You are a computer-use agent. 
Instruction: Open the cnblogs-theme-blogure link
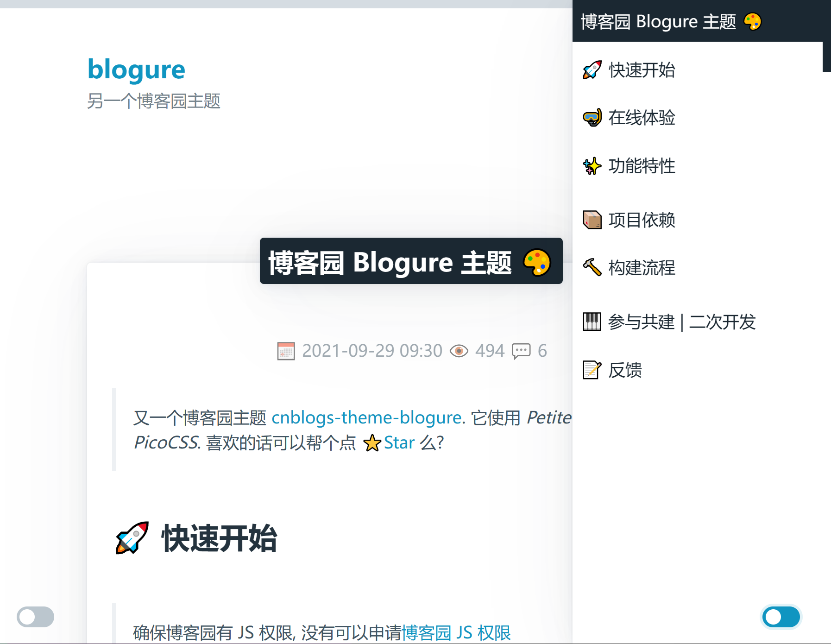366,417
